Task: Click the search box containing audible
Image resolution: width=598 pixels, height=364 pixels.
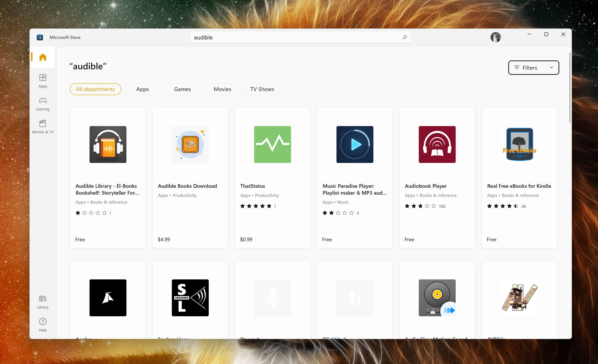Action: tap(300, 37)
